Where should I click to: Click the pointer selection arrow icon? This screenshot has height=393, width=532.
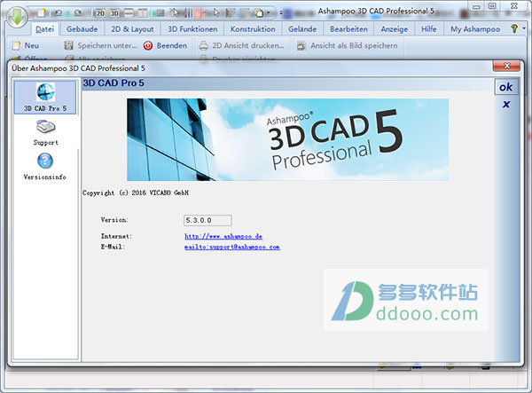[216, 13]
